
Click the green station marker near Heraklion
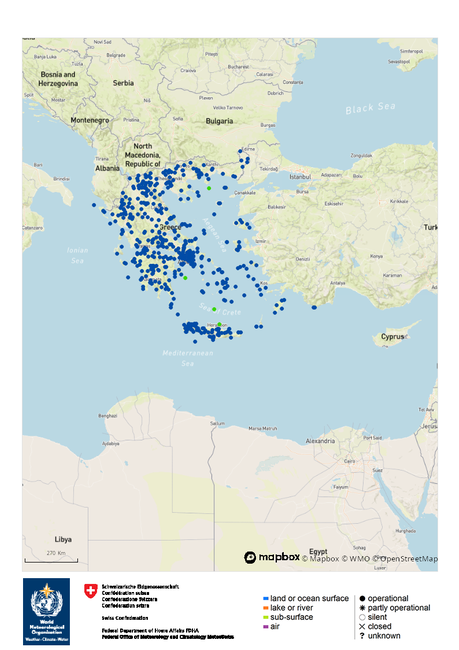(x=219, y=324)
